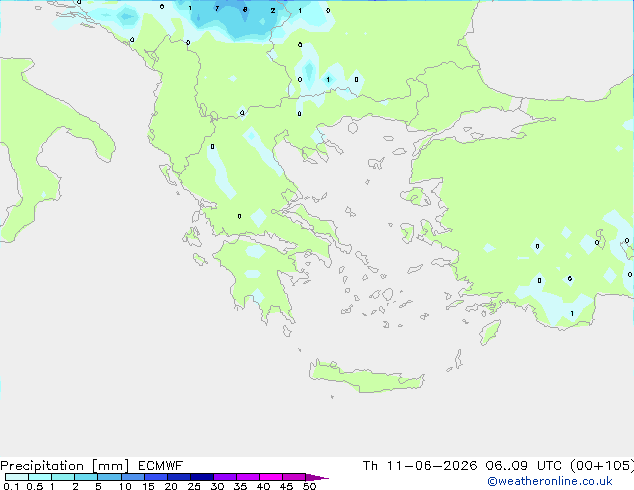The width and height of the screenshot is (634, 490).
Task: Click the '2' precipitation value on map
Action: [x=273, y=11]
